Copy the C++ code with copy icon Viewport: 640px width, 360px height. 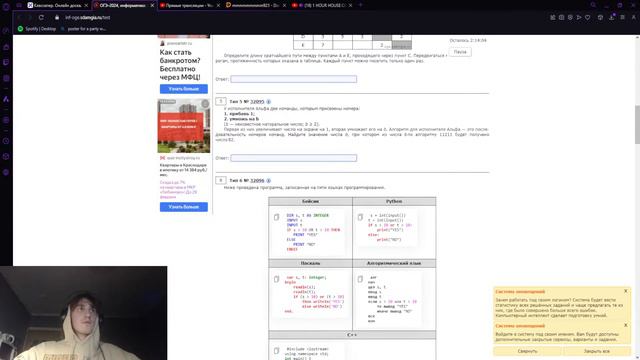(x=276, y=351)
